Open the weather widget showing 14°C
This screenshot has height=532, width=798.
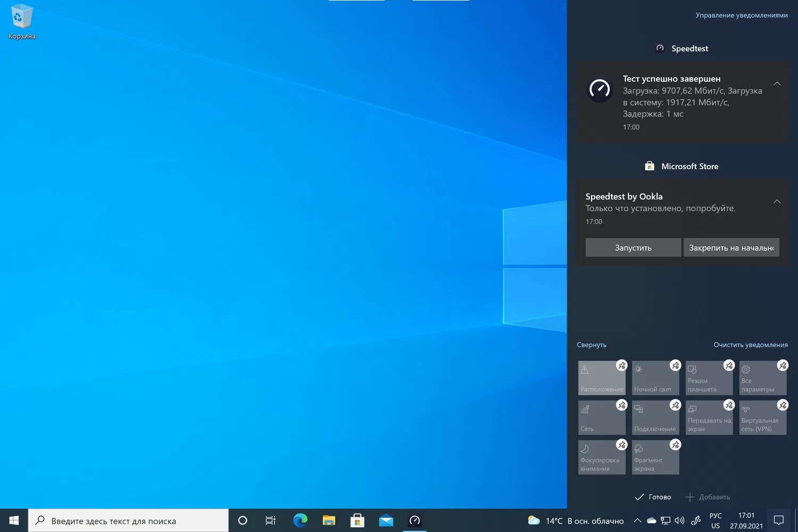tap(576, 520)
